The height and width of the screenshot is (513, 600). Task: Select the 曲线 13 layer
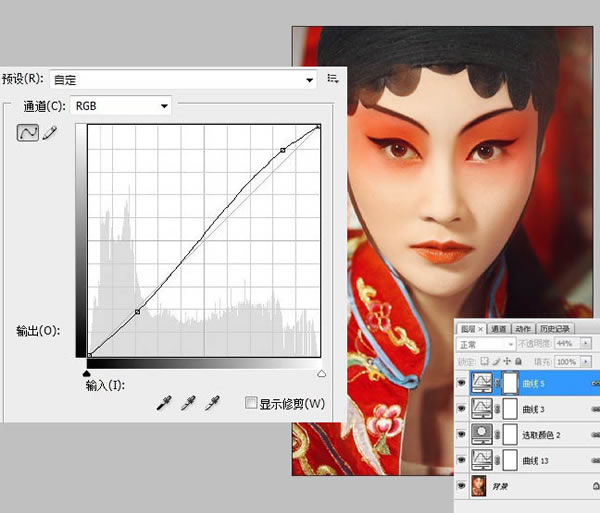535,460
